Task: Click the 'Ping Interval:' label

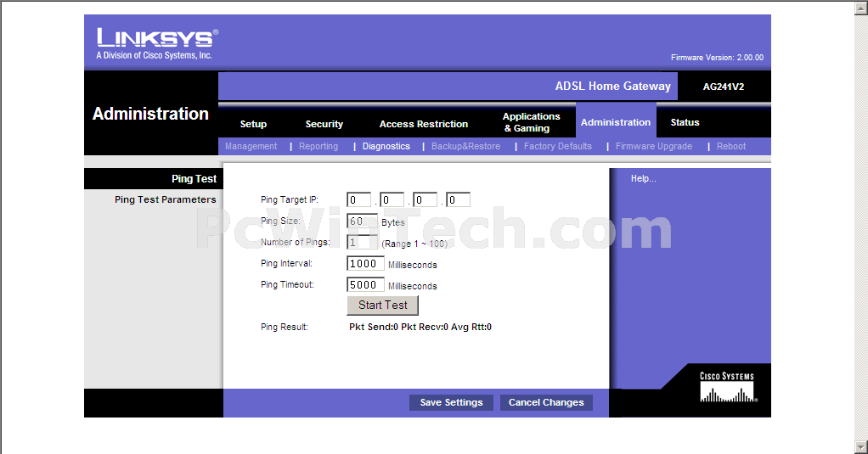Action: click(x=286, y=263)
